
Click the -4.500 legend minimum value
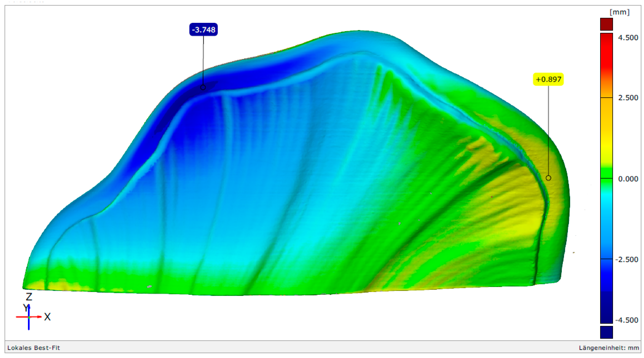coord(627,320)
